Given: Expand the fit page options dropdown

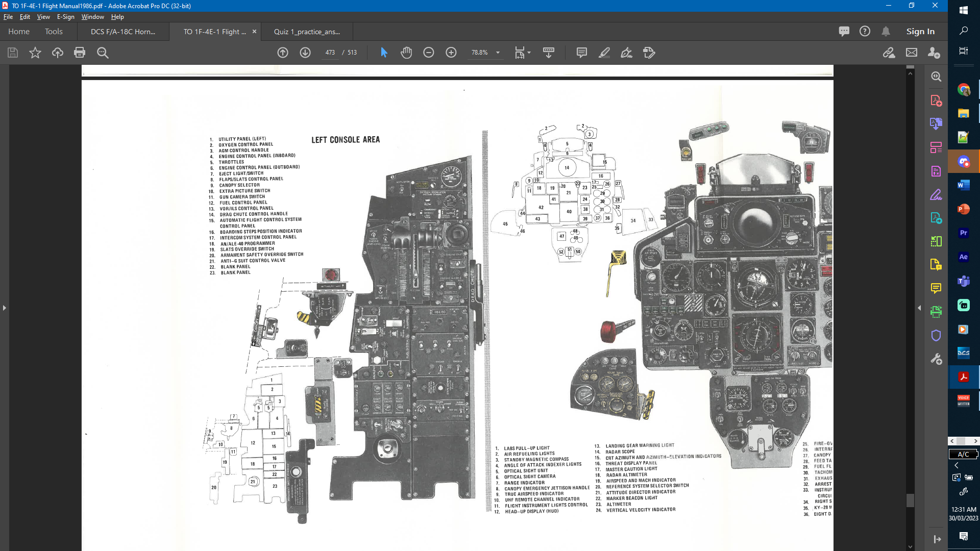Looking at the screenshot, I should (x=529, y=53).
